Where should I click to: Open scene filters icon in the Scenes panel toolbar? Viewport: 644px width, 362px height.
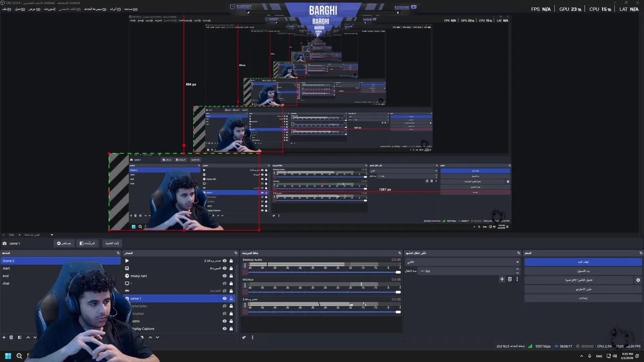(20, 337)
